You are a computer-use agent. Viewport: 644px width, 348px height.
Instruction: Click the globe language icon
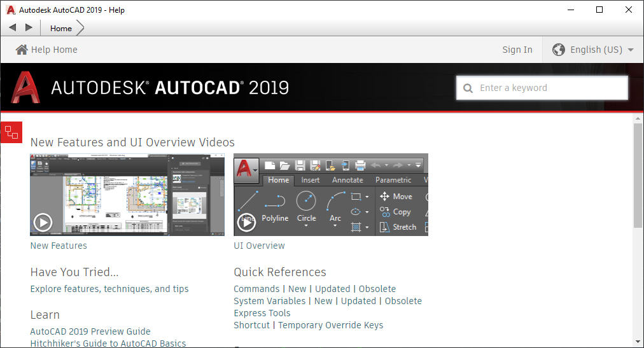pyautogui.click(x=559, y=50)
